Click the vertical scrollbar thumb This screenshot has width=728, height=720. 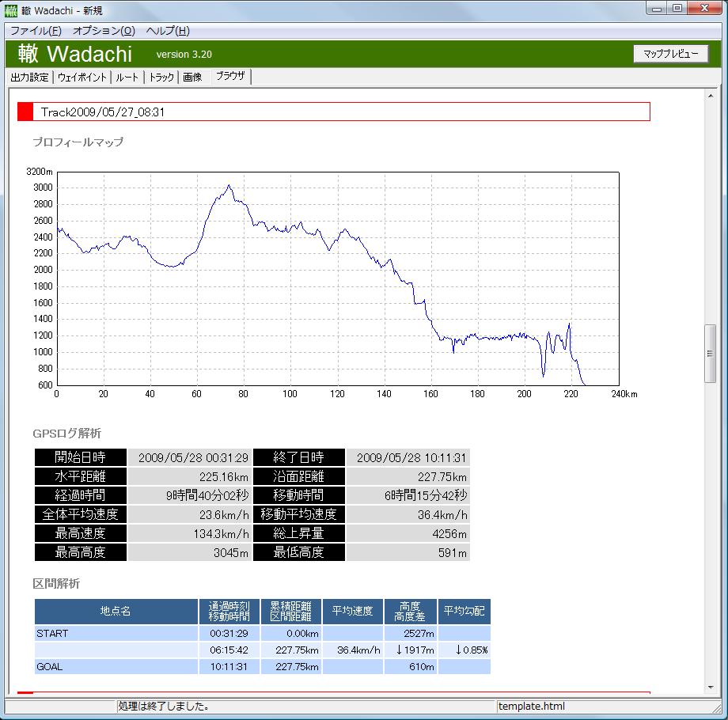pos(710,354)
